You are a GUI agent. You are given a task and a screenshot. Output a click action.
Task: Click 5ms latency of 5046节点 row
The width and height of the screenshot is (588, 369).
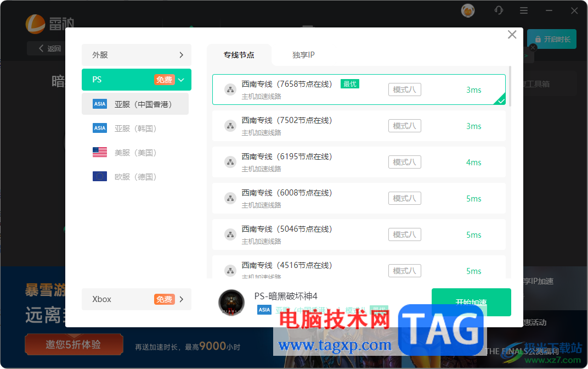tap(473, 234)
